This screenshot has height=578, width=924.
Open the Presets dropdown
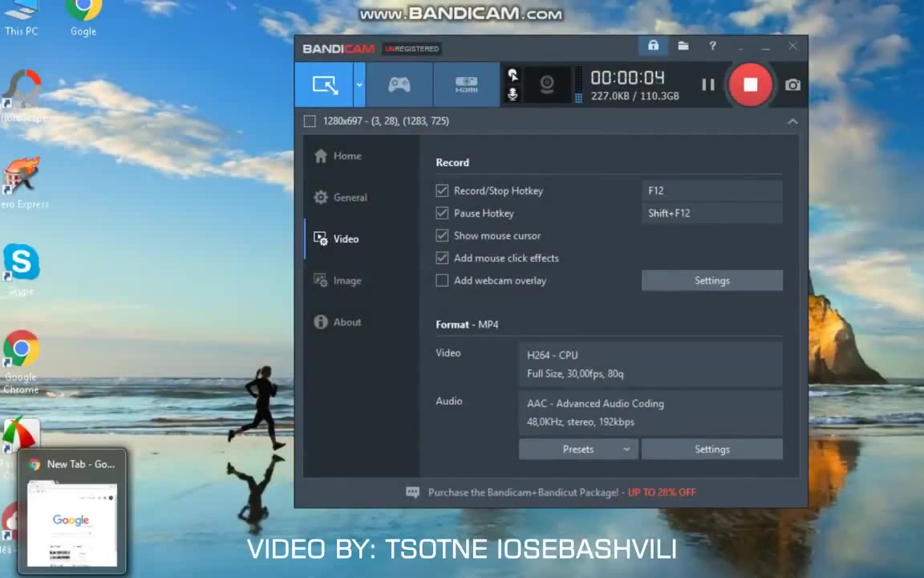[578, 450]
